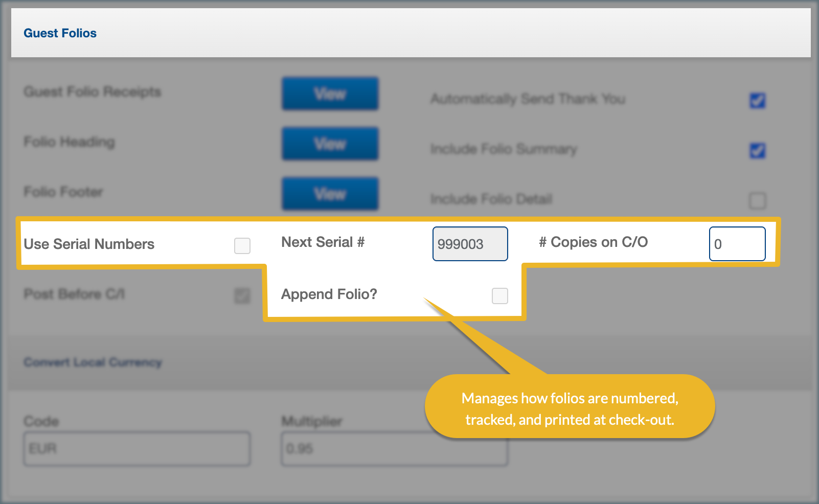Click the currency Code input field
819x504 pixels.
137,449
